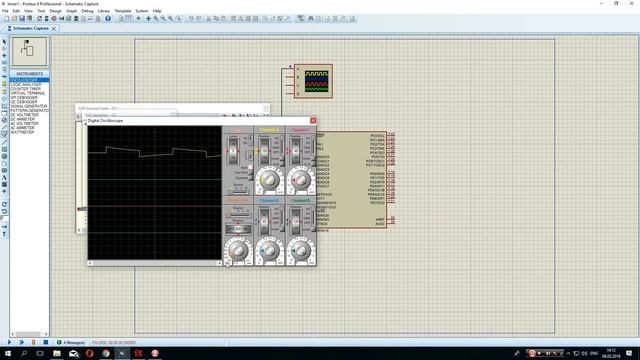Click the Stop simulation button
The height and width of the screenshot is (360, 640).
point(46,342)
